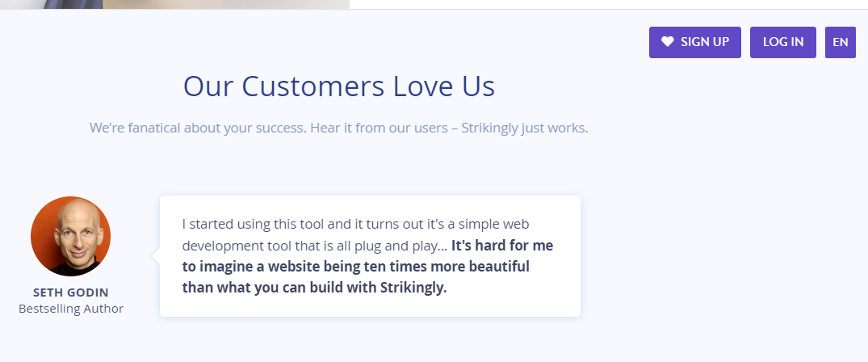Click the Bestselling Author caption
This screenshot has height=362, width=868.
click(x=71, y=309)
